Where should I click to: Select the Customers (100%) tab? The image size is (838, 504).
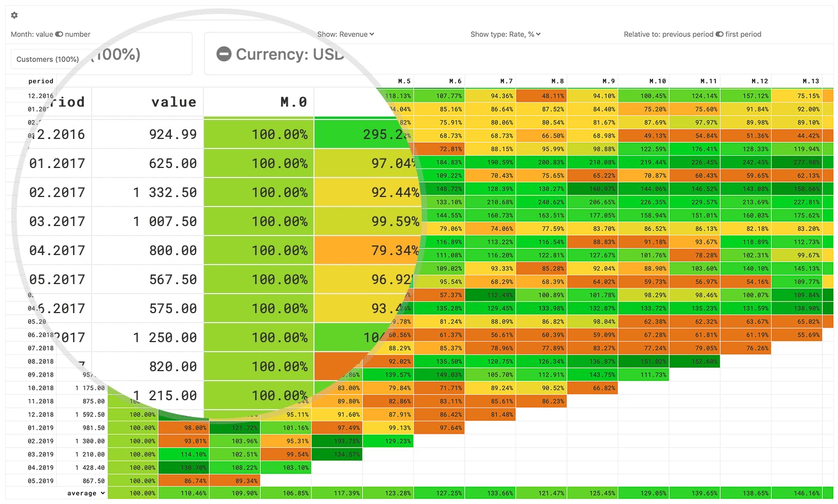click(47, 59)
